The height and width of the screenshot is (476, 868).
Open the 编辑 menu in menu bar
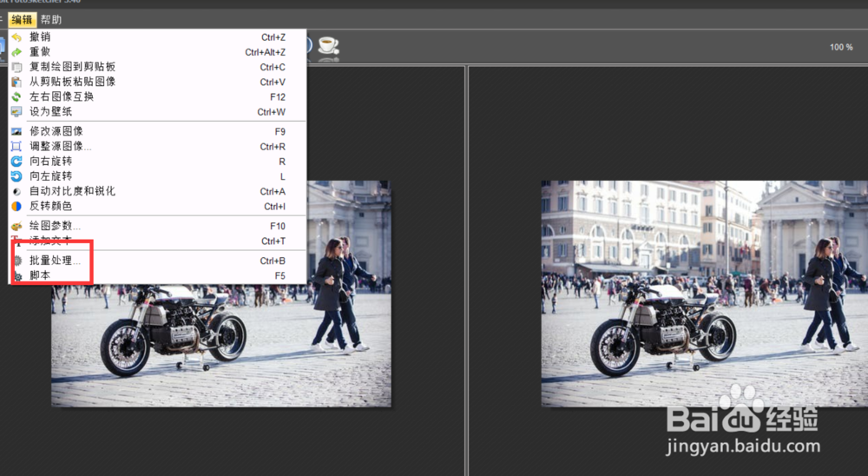[x=22, y=20]
